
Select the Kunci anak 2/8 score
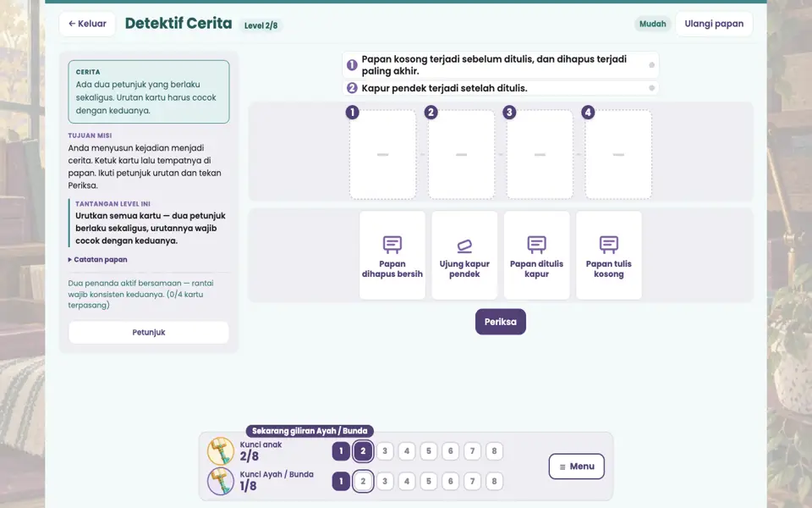[249, 456]
